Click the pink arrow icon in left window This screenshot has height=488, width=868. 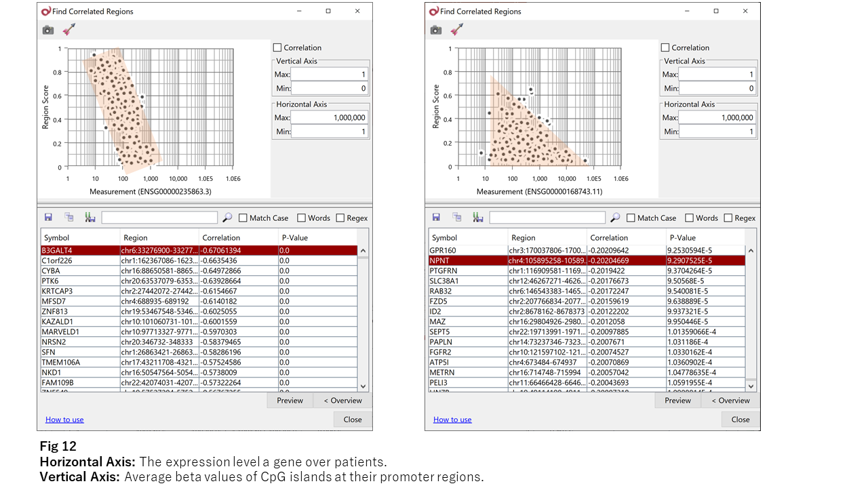[69, 30]
